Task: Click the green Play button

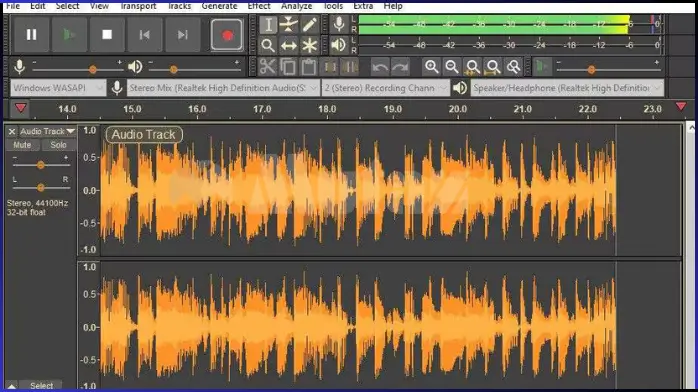Action: point(69,34)
